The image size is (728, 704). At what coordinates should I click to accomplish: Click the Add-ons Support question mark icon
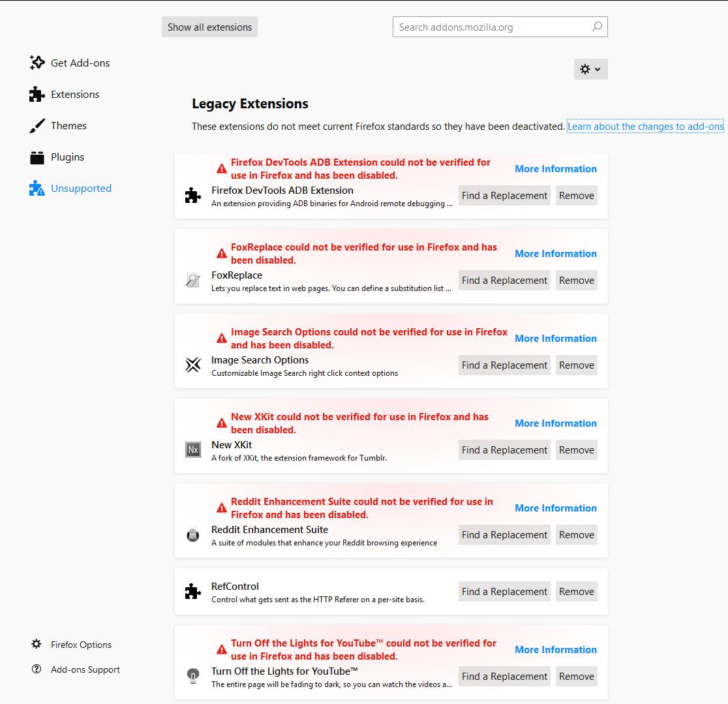[x=37, y=669]
